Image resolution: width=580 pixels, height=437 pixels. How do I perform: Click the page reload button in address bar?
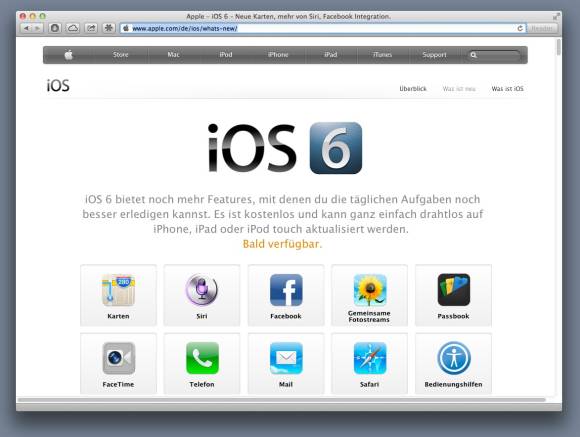tap(520, 28)
